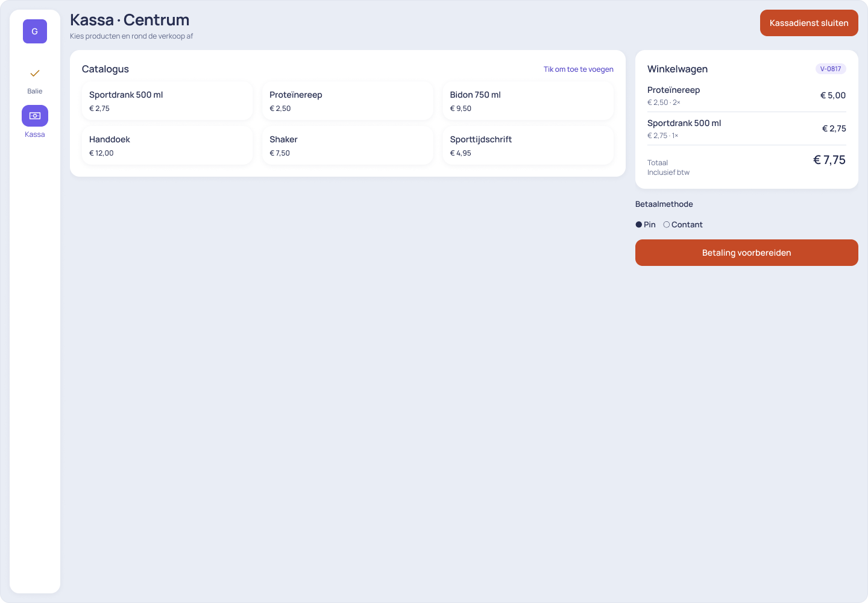Click the € 9,50 price under Bidon
The image size is (868, 603).
pyautogui.click(x=461, y=109)
